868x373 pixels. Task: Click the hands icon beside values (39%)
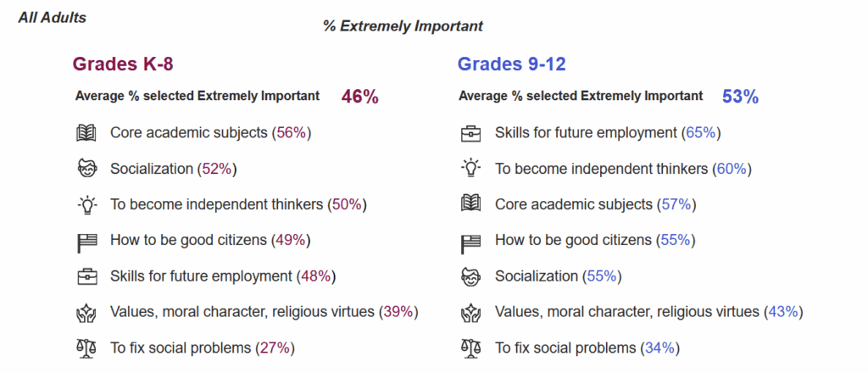point(86,312)
